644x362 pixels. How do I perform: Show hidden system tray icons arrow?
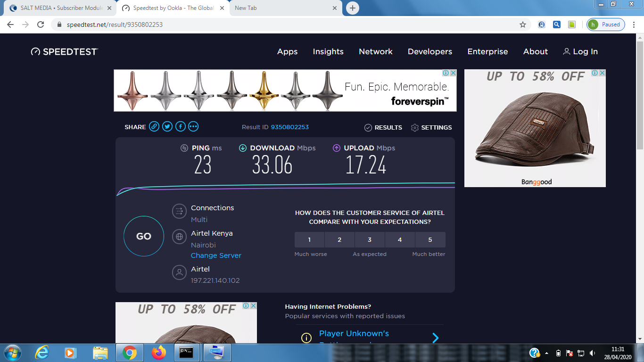[547, 353]
